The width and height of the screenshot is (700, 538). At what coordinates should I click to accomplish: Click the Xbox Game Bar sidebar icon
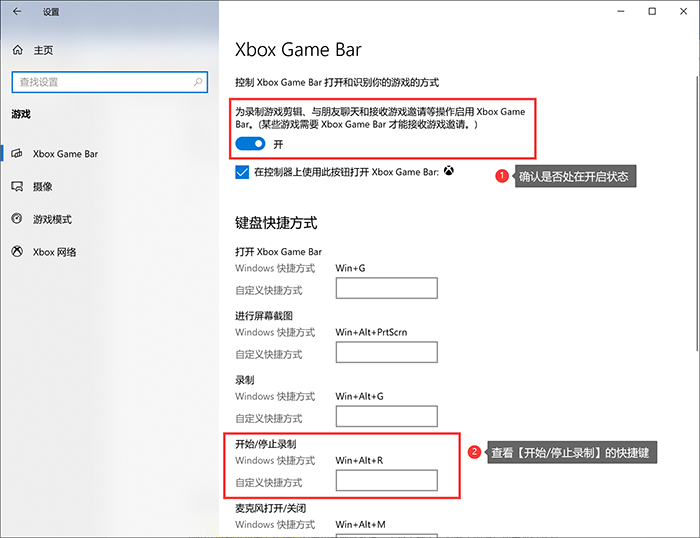[x=17, y=154]
